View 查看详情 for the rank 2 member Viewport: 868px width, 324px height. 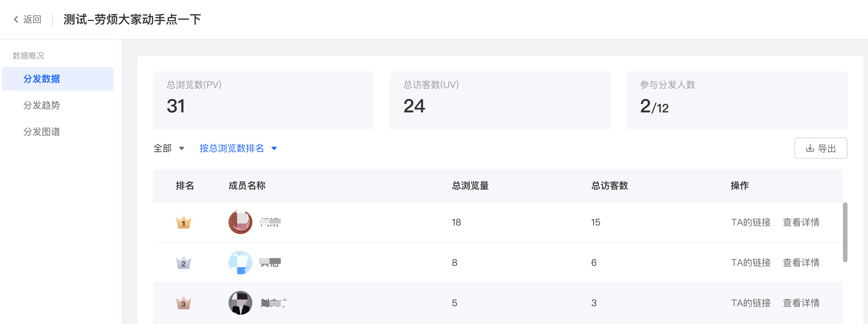[801, 263]
